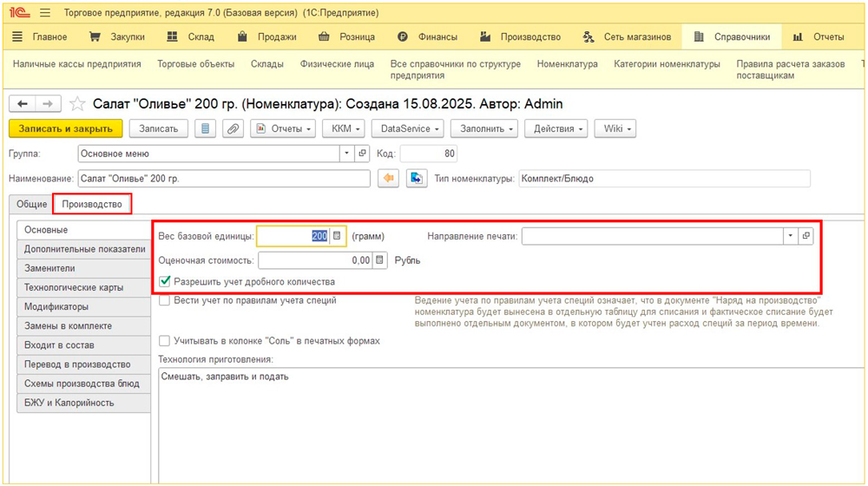
Task: Open the Направление печати dropdown
Action: pos(790,236)
